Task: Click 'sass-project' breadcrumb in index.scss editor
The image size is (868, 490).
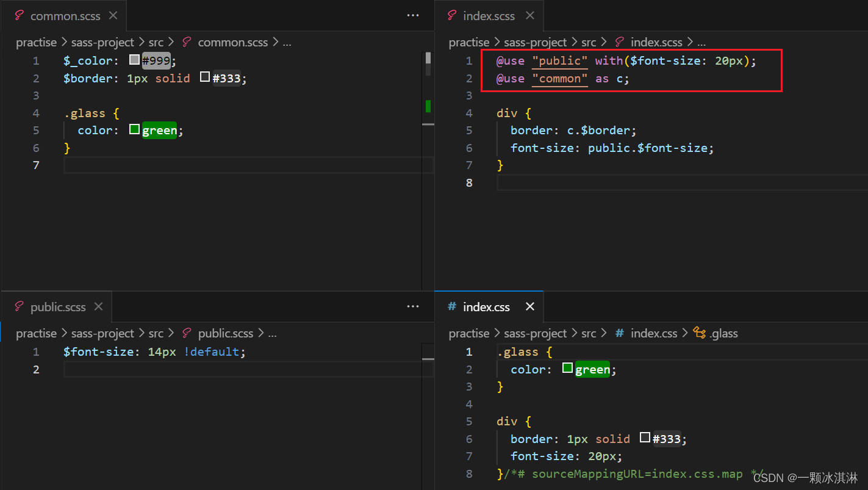Action: (536, 43)
